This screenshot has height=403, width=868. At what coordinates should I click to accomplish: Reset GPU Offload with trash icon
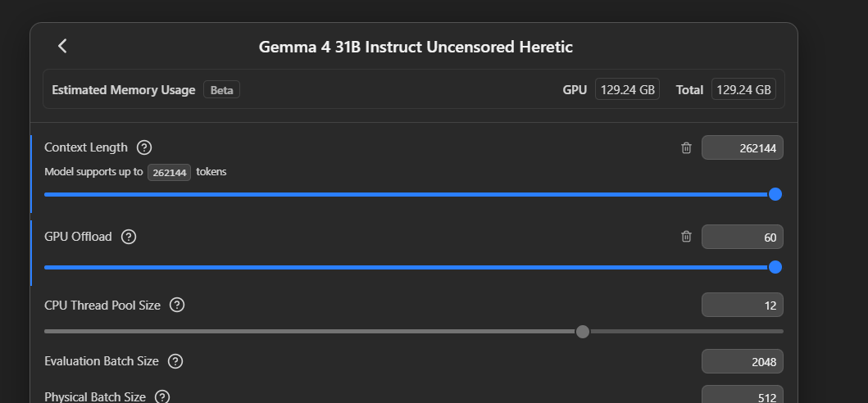click(x=686, y=237)
